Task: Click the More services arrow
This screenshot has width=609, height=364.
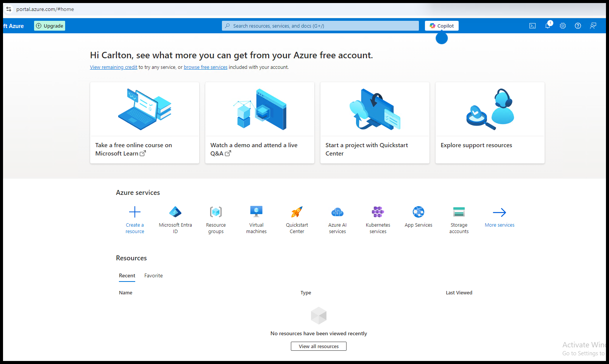Action: pos(500,212)
